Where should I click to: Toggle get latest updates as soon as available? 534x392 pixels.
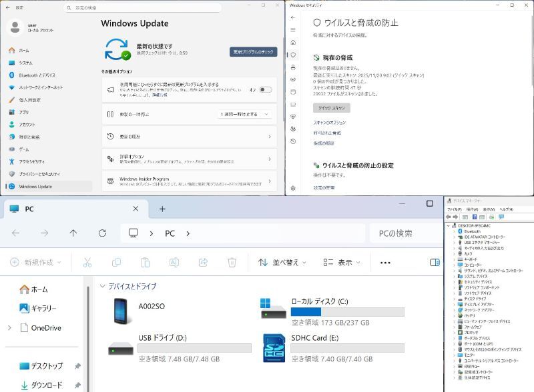tap(266, 90)
